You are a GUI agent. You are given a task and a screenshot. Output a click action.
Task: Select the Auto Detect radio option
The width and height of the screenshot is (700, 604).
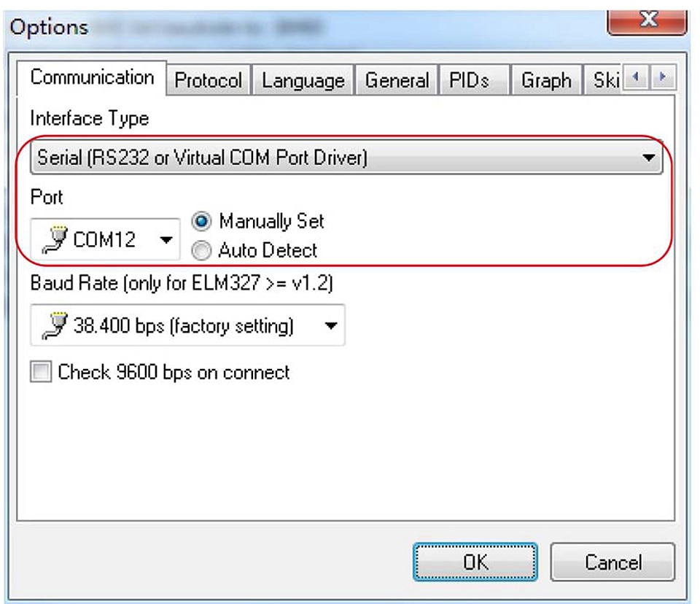tap(201, 250)
